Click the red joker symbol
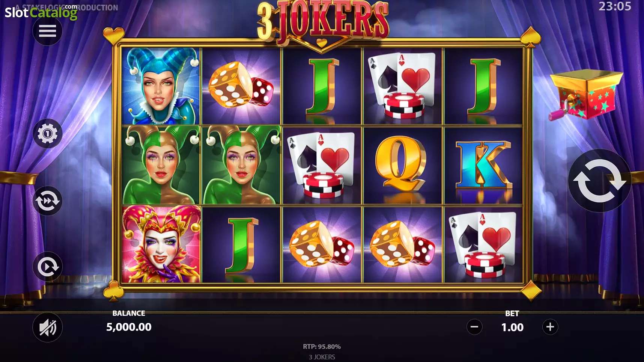This screenshot has height=362, width=644. 161,244
